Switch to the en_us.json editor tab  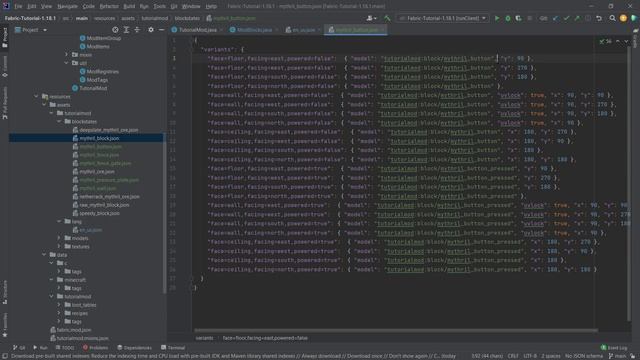(303, 30)
